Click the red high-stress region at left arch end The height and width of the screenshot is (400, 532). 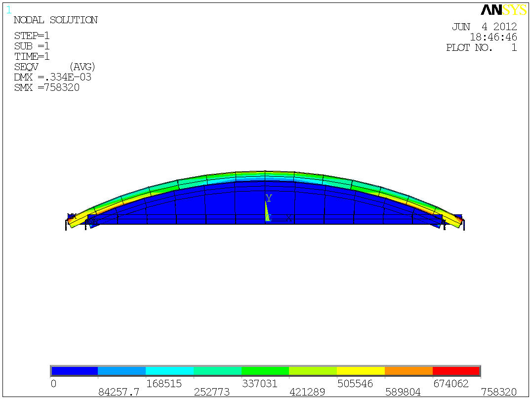pos(70,221)
